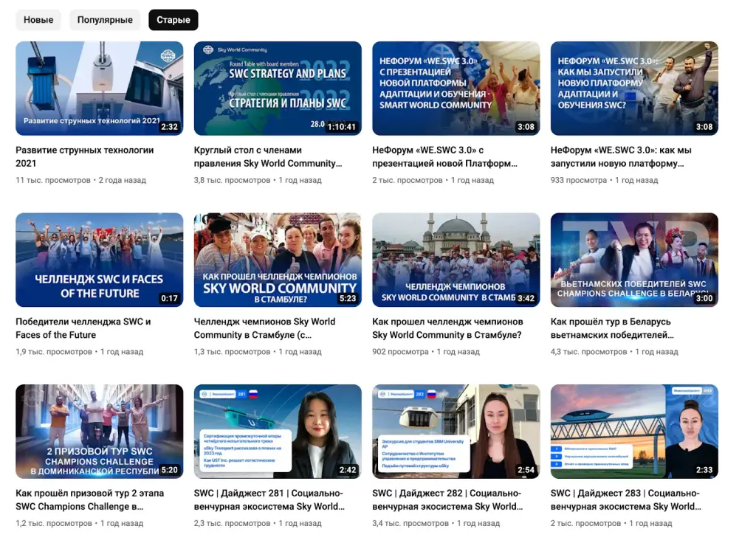
Task: Open the SWC Strategy and Plans thumbnail
Action: 278,89
